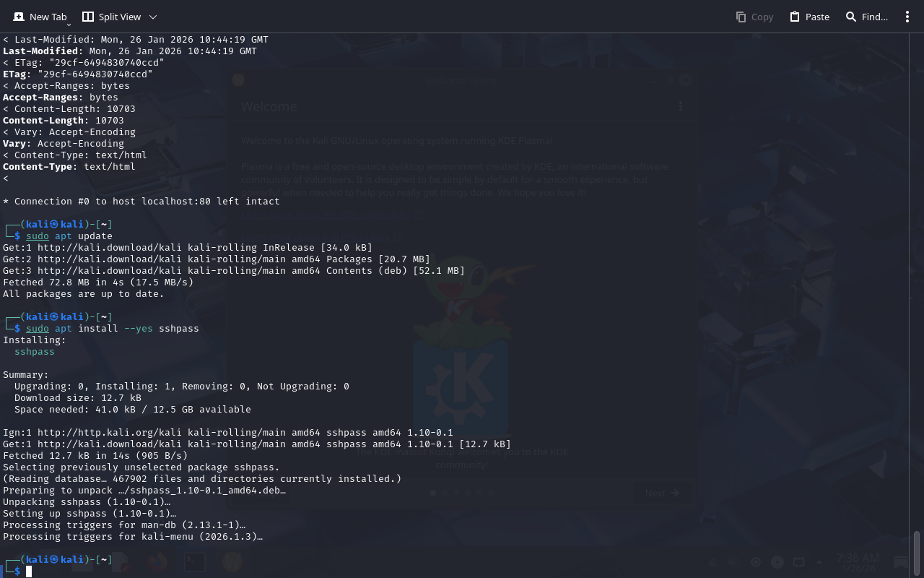Open a new terminal tab
This screenshot has height=578, width=924.
pos(40,17)
